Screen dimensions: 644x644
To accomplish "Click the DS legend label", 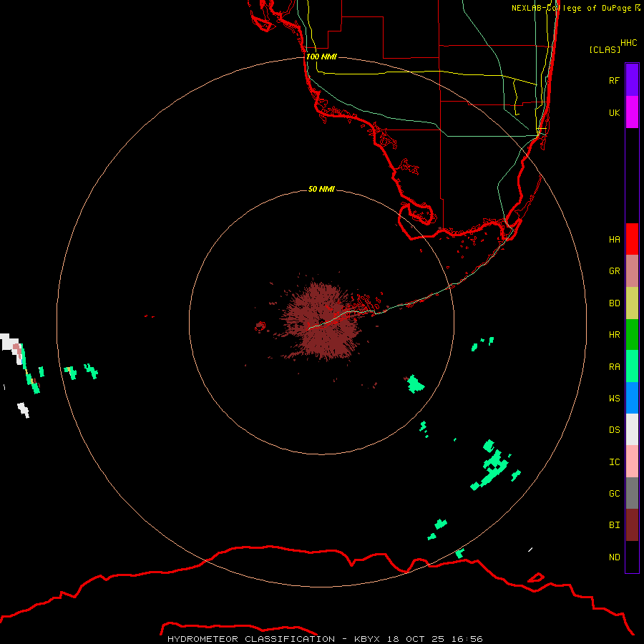I will 614,429.
